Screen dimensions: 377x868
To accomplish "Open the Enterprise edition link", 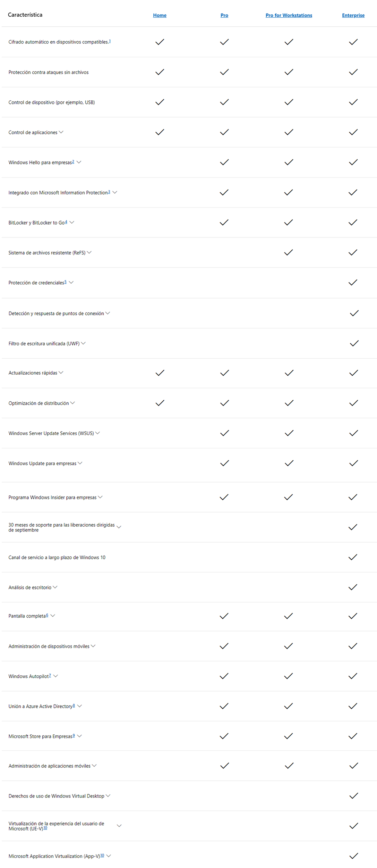I will pyautogui.click(x=353, y=15).
